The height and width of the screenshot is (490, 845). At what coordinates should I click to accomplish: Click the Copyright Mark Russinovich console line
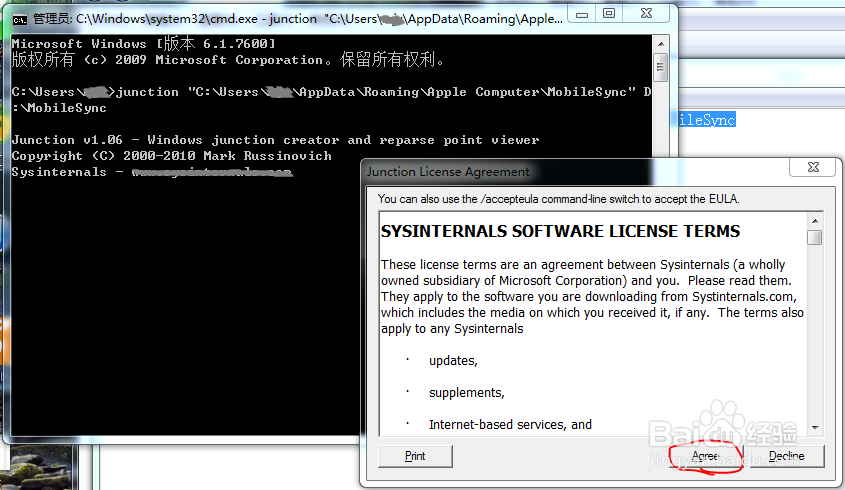pyautogui.click(x=172, y=156)
